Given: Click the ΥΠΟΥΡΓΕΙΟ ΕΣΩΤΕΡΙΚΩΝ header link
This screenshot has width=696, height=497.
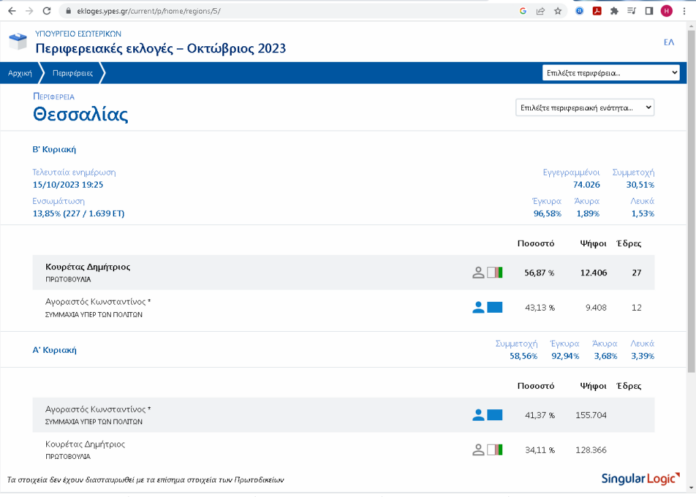Looking at the screenshot, I should (78, 34).
